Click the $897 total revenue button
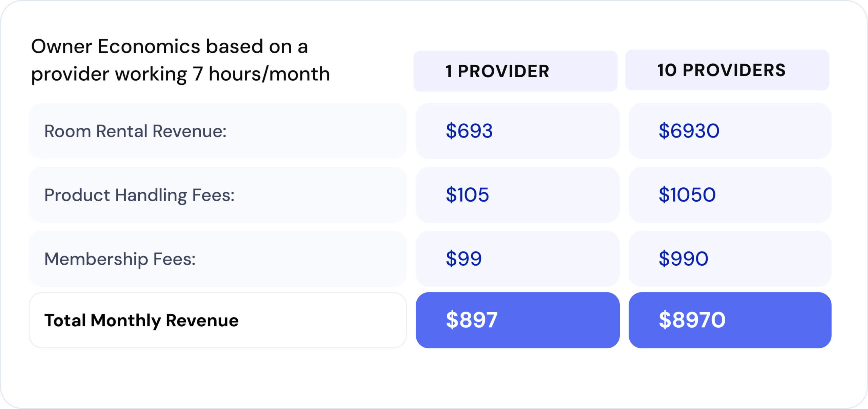This screenshot has height=409, width=868. (x=518, y=320)
